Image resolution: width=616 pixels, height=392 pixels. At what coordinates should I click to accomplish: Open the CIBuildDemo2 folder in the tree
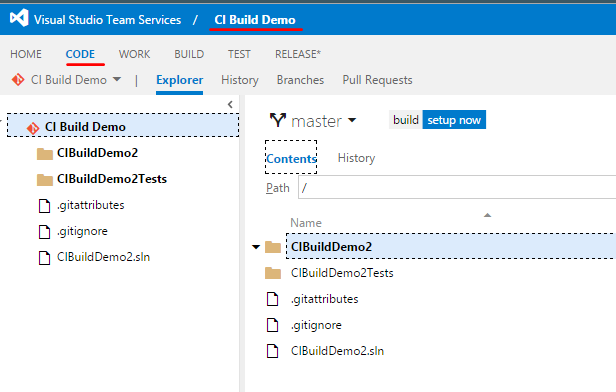[97, 153]
